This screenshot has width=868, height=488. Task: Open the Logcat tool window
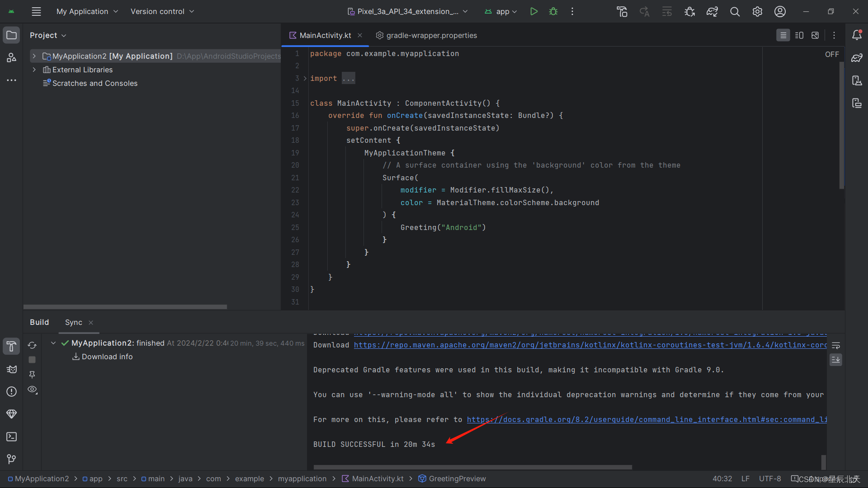point(11,369)
